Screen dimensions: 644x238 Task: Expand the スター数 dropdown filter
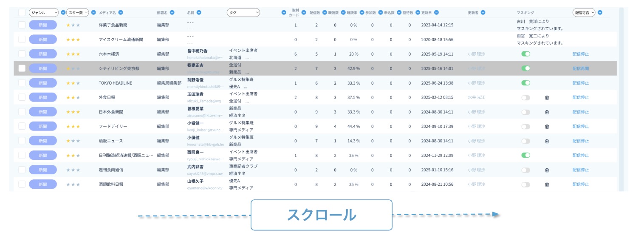tap(77, 13)
